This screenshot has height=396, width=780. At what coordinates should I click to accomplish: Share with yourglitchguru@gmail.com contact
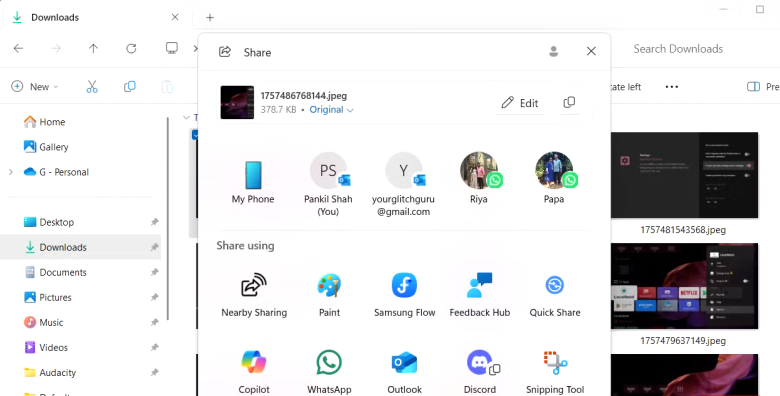[x=403, y=184]
